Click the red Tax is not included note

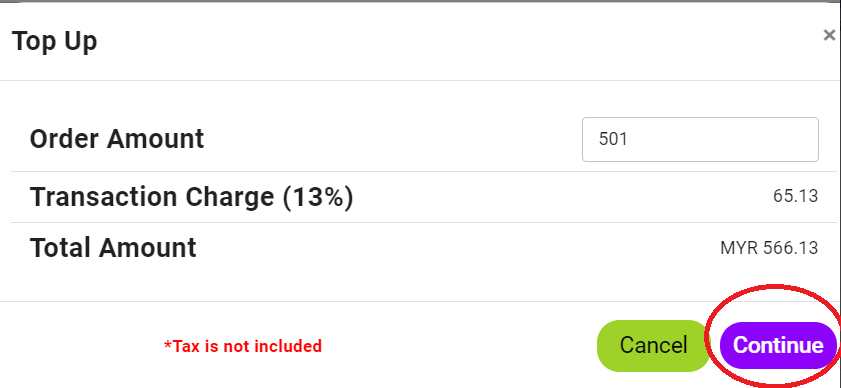coord(243,346)
